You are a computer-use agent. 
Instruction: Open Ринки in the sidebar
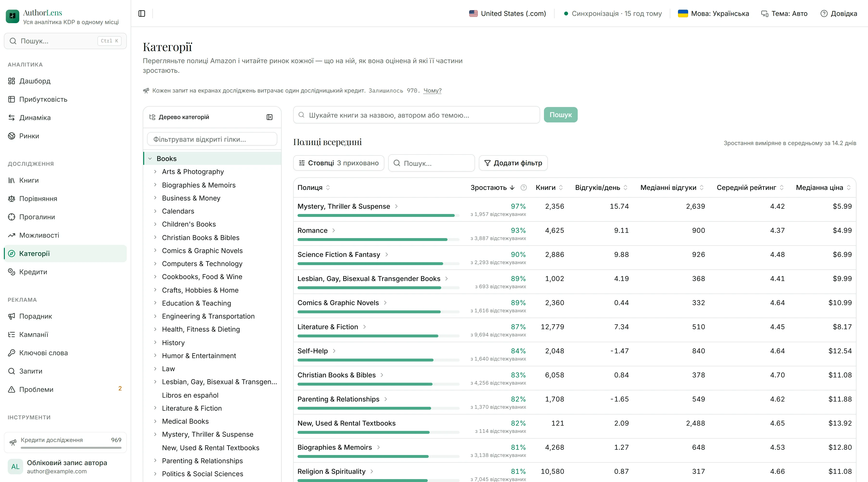(65, 136)
